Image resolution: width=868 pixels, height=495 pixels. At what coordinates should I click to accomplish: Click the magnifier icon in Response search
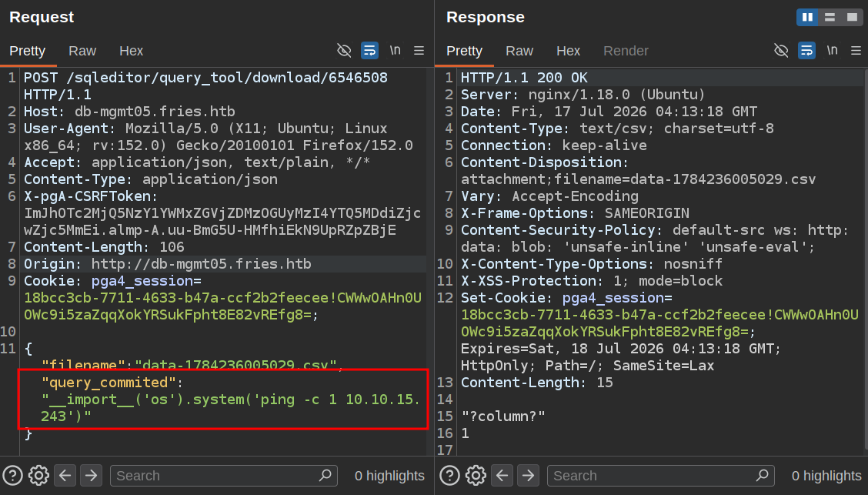tap(763, 475)
